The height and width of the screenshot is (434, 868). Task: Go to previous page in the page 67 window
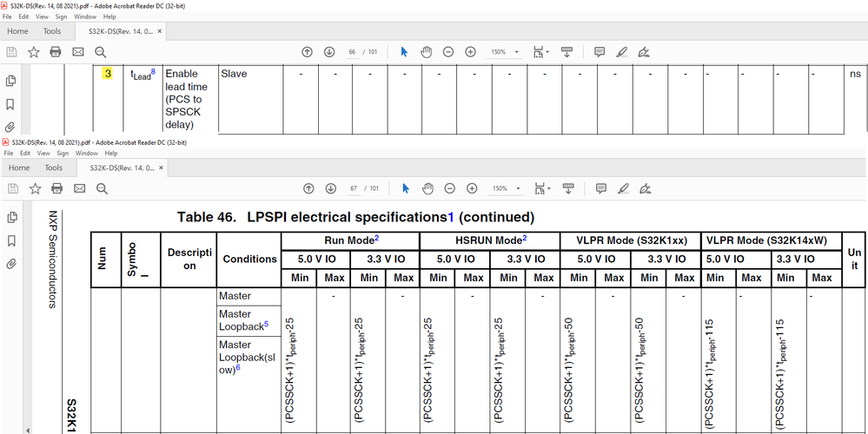[308, 188]
